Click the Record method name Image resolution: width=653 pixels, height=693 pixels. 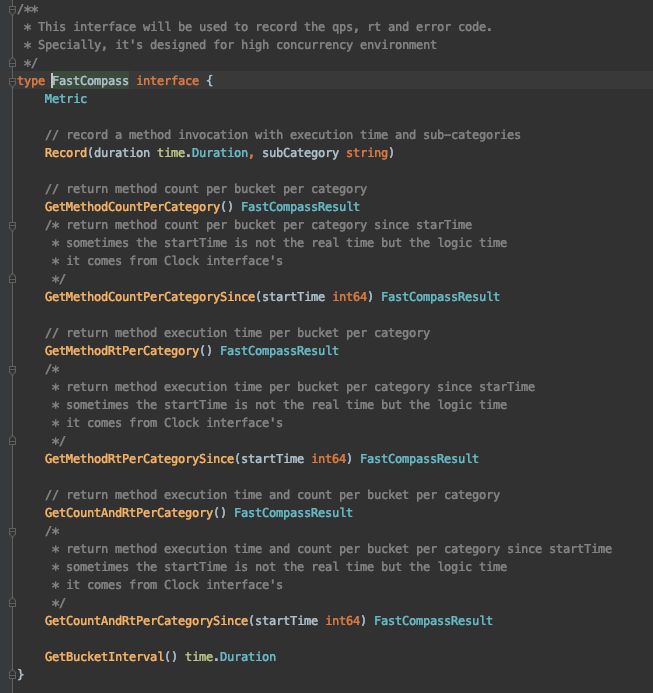click(66, 153)
